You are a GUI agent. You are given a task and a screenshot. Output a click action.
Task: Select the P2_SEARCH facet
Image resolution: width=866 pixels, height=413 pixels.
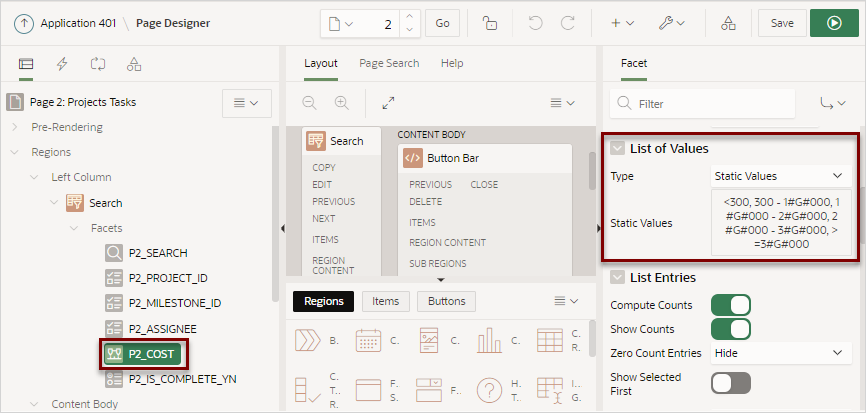(x=146, y=253)
